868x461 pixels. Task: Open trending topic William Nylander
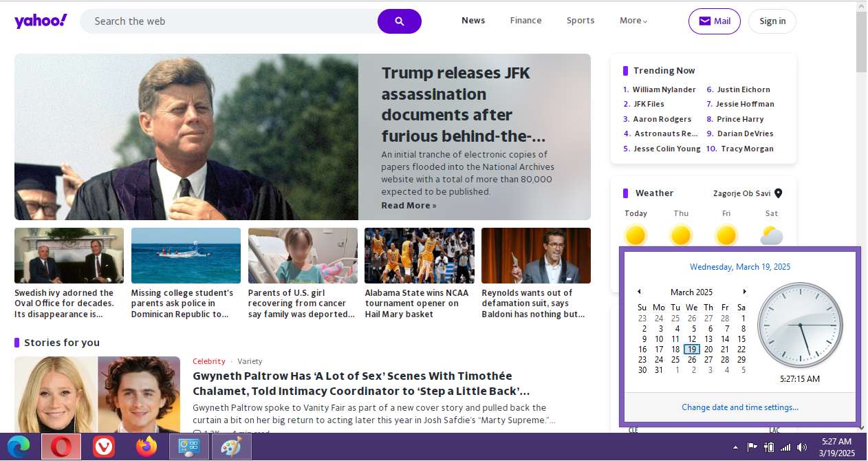(x=664, y=89)
